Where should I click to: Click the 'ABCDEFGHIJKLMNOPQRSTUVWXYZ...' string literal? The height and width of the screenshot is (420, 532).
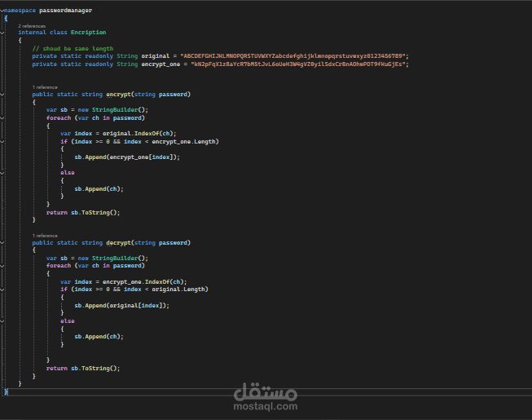pos(292,56)
